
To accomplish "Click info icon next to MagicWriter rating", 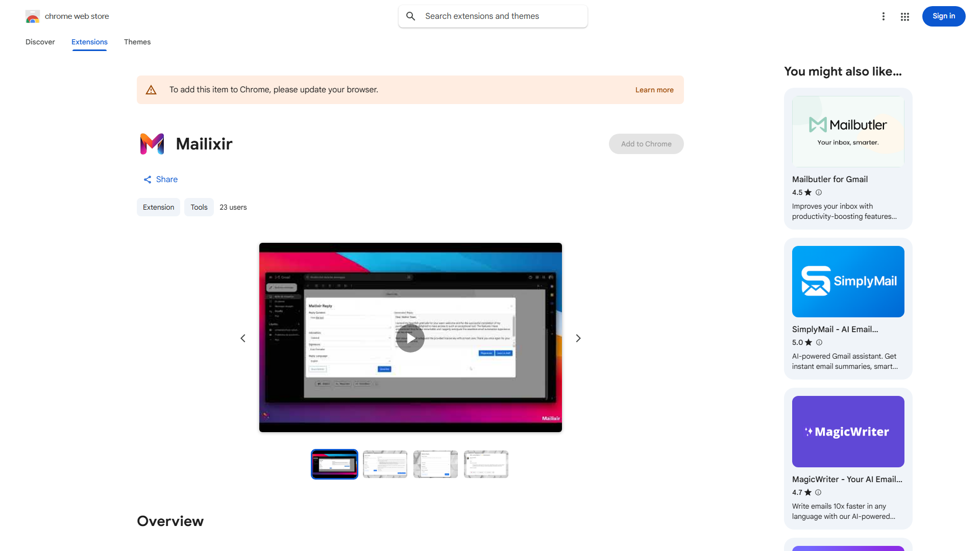I will (x=818, y=492).
